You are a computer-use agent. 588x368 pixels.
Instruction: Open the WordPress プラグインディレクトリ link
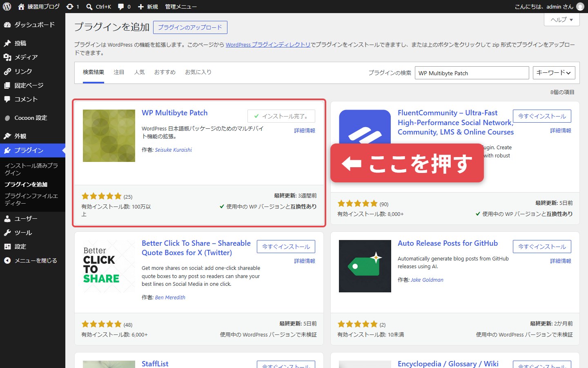click(x=268, y=45)
